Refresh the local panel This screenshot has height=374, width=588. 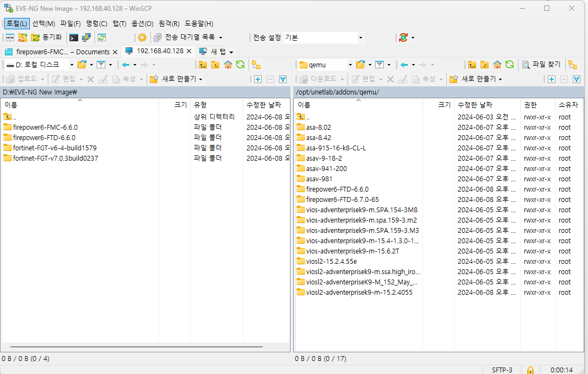[x=240, y=65]
